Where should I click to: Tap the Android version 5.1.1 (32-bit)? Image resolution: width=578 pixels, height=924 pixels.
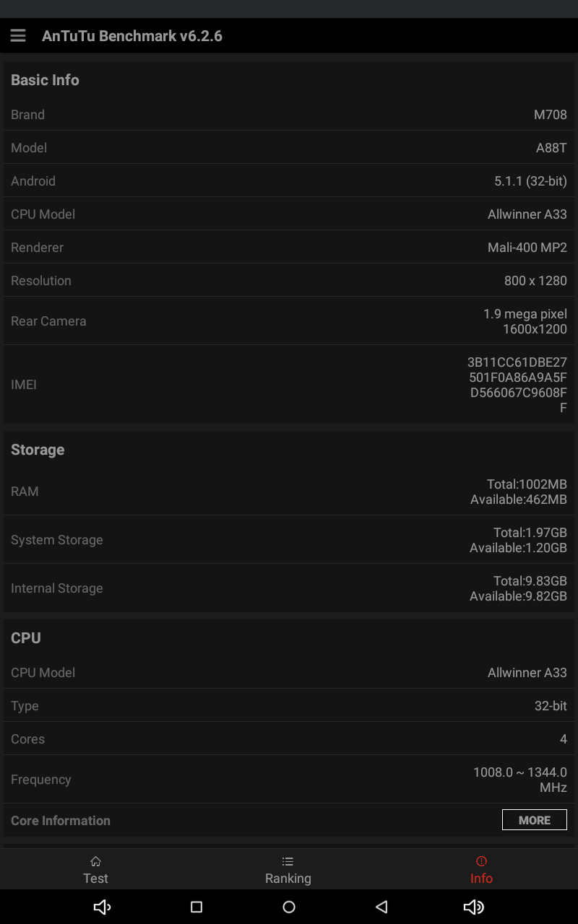click(x=530, y=181)
